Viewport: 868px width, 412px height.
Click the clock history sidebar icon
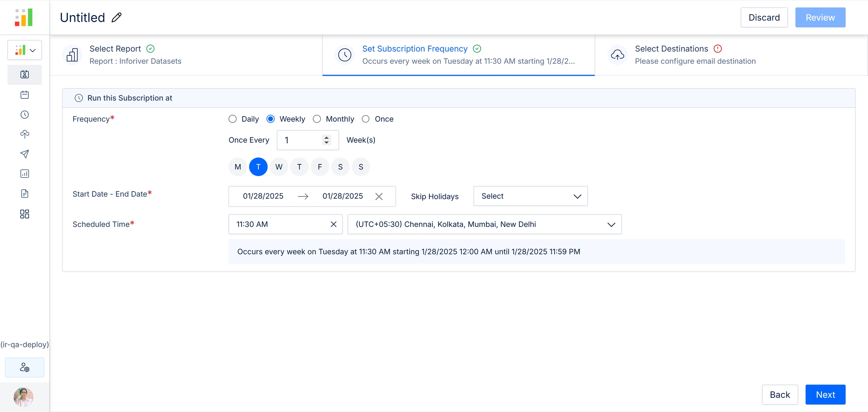click(24, 115)
